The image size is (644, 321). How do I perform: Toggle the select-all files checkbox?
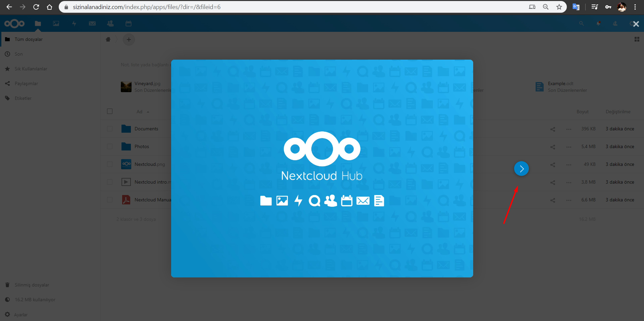click(x=110, y=111)
